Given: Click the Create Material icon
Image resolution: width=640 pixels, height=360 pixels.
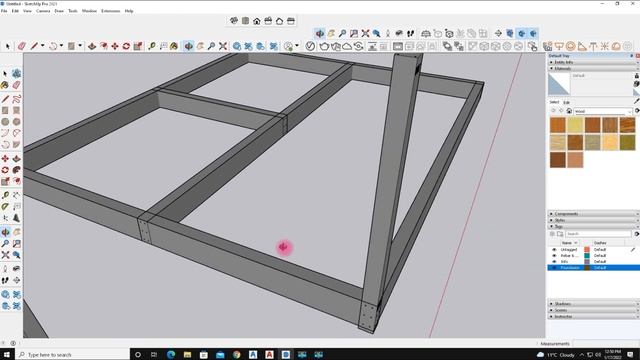Looking at the screenshot, I should (637, 84).
